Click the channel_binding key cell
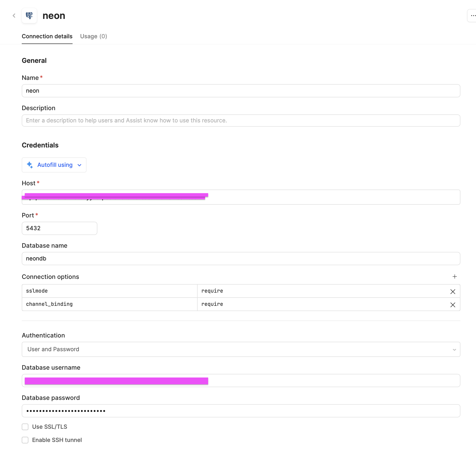The width and height of the screenshot is (476, 450). [110, 304]
